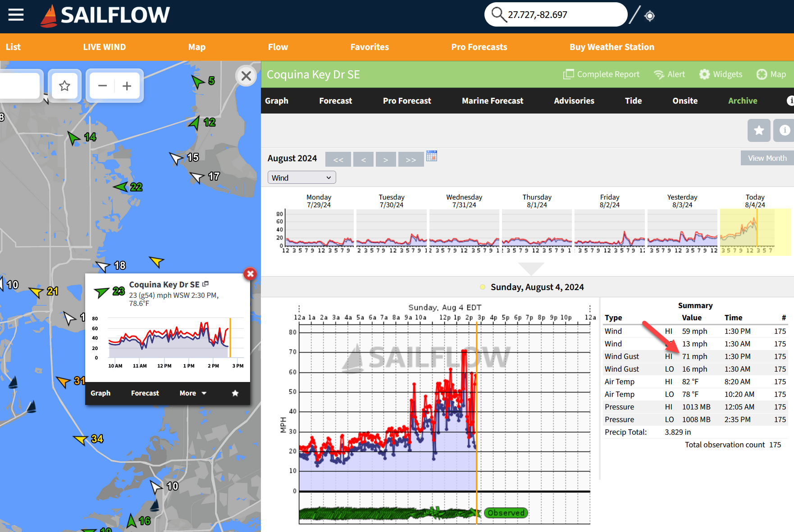The width and height of the screenshot is (794, 532).
Task: Open LIVE WIND in navigation
Action: coord(105,47)
